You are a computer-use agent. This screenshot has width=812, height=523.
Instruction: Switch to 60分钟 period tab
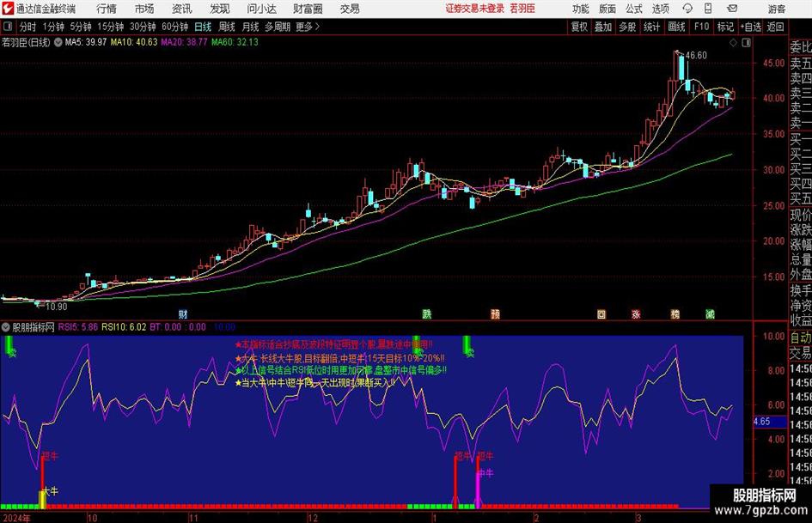tap(174, 27)
